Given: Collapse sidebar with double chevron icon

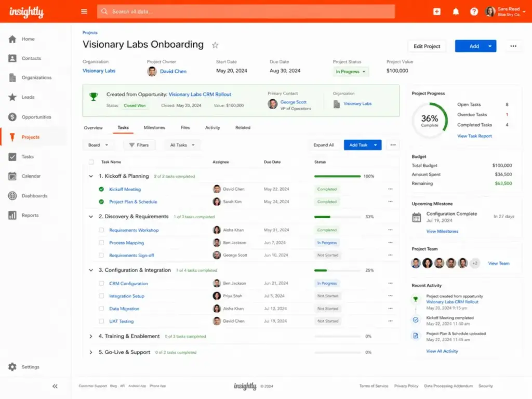Looking at the screenshot, I should [55, 386].
